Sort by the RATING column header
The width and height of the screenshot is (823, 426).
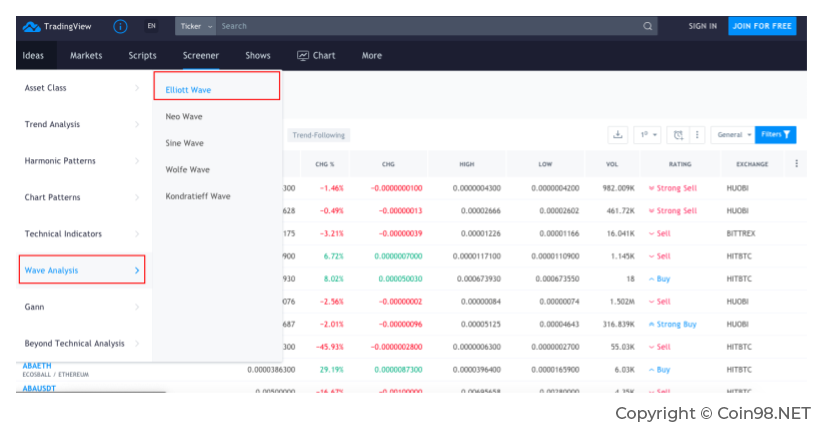click(x=680, y=164)
